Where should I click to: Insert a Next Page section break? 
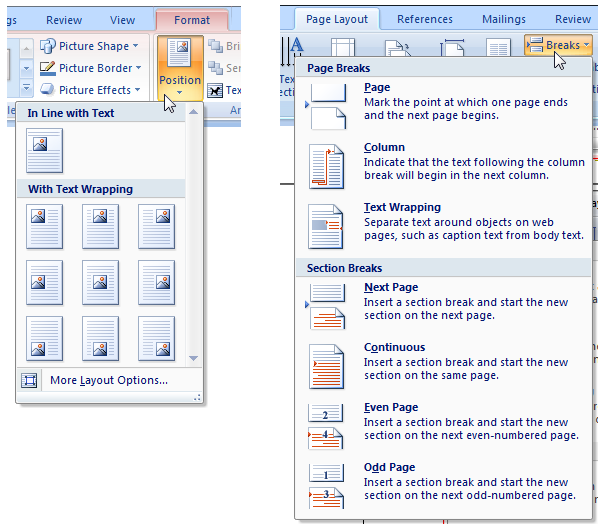pos(443,306)
